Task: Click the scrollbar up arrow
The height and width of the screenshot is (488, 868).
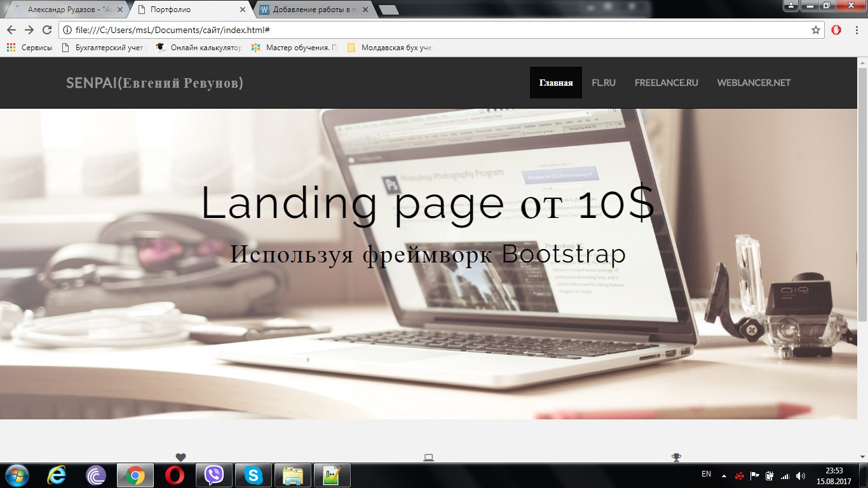Action: [862, 62]
